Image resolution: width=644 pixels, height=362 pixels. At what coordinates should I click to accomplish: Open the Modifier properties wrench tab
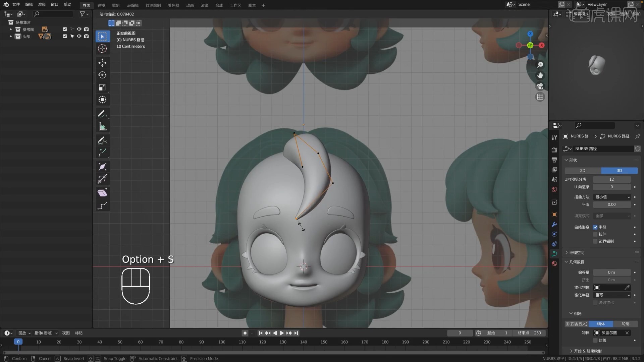554,224
